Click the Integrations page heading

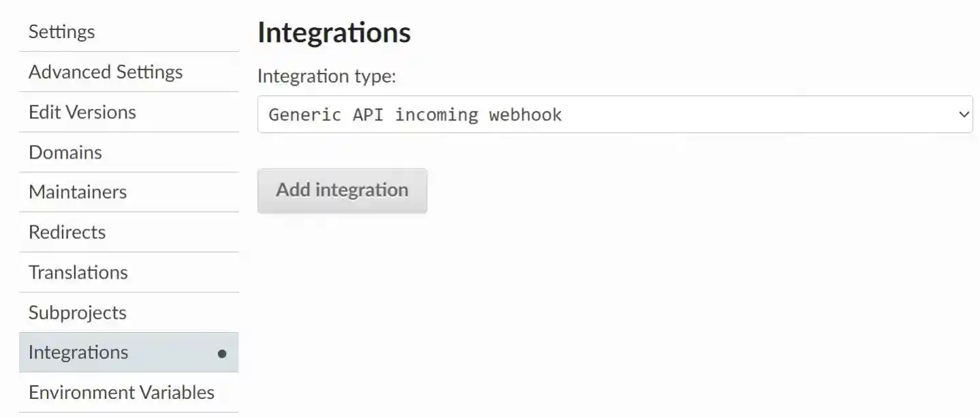[x=334, y=31]
